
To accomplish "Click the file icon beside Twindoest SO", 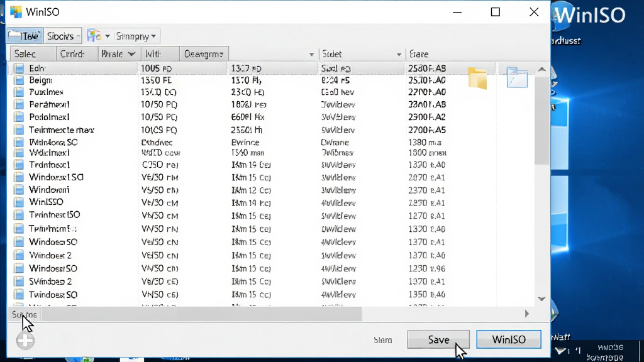I will coord(18,295).
